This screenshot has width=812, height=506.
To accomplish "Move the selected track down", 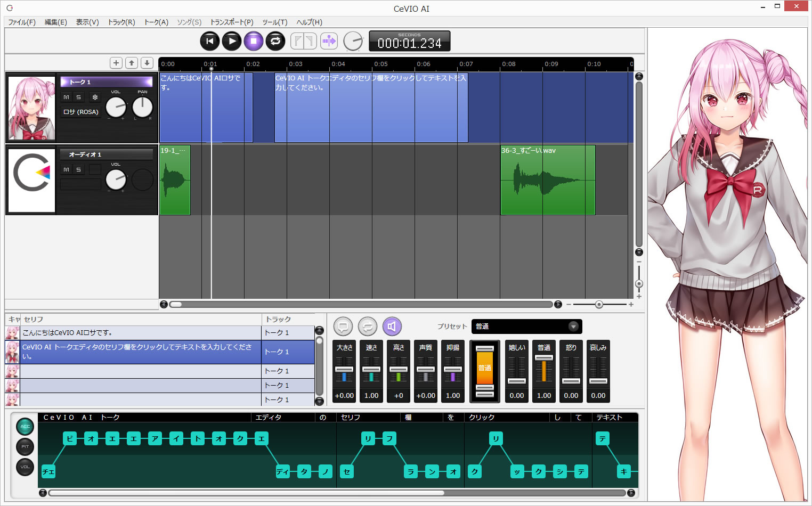I will coord(147,63).
